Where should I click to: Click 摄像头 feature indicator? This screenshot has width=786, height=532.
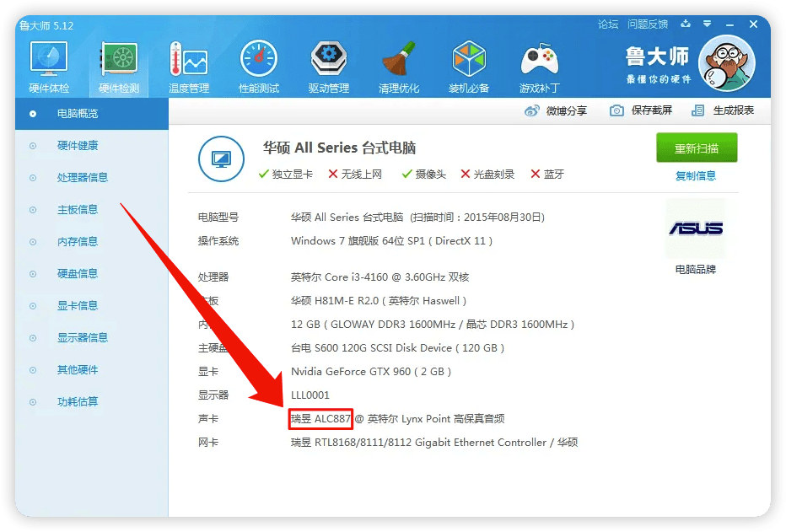click(x=424, y=174)
